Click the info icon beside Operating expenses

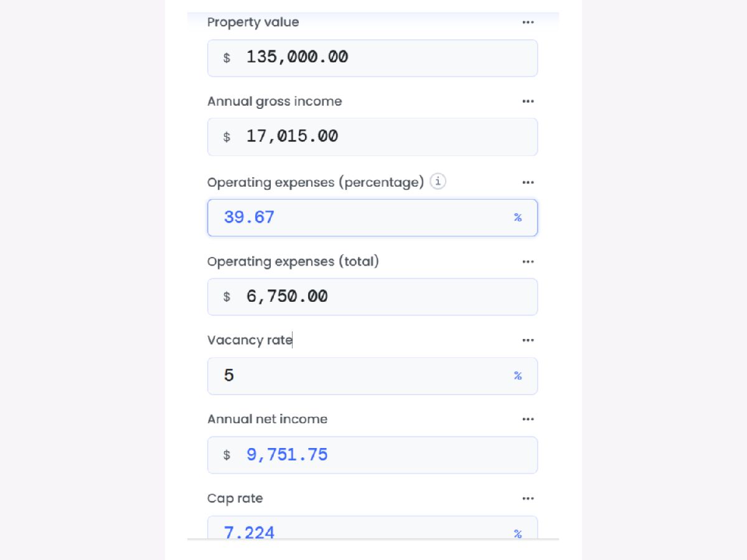click(438, 182)
